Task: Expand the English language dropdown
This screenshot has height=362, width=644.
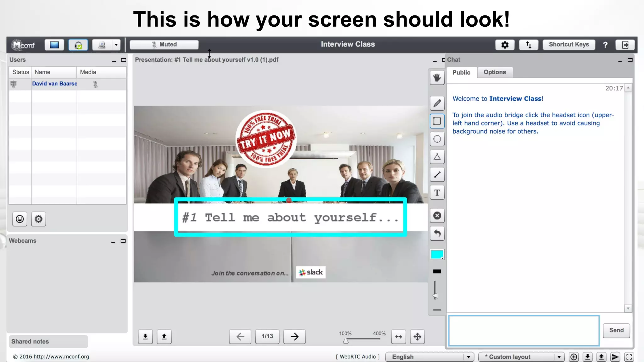Action: 468,357
